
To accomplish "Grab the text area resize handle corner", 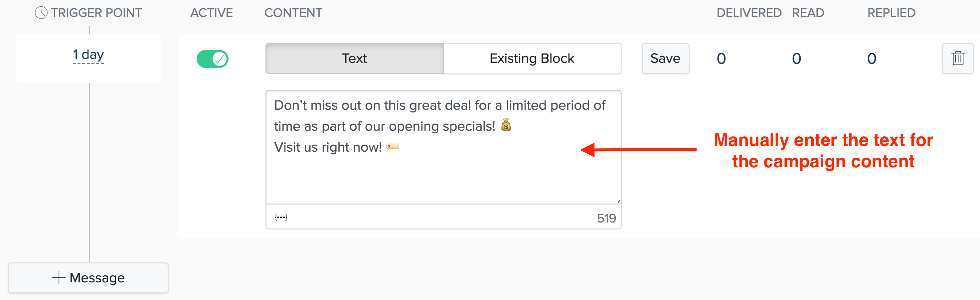I will pyautogui.click(x=618, y=201).
